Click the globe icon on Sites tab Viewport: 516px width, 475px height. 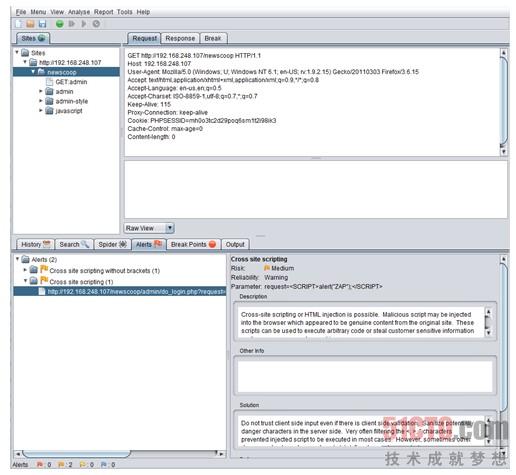pyautogui.click(x=42, y=38)
